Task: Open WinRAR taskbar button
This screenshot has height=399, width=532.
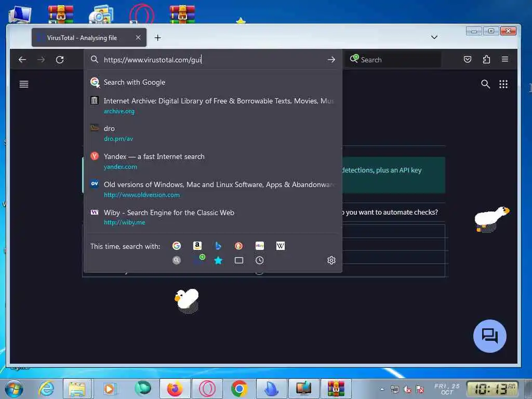Action: click(336, 389)
